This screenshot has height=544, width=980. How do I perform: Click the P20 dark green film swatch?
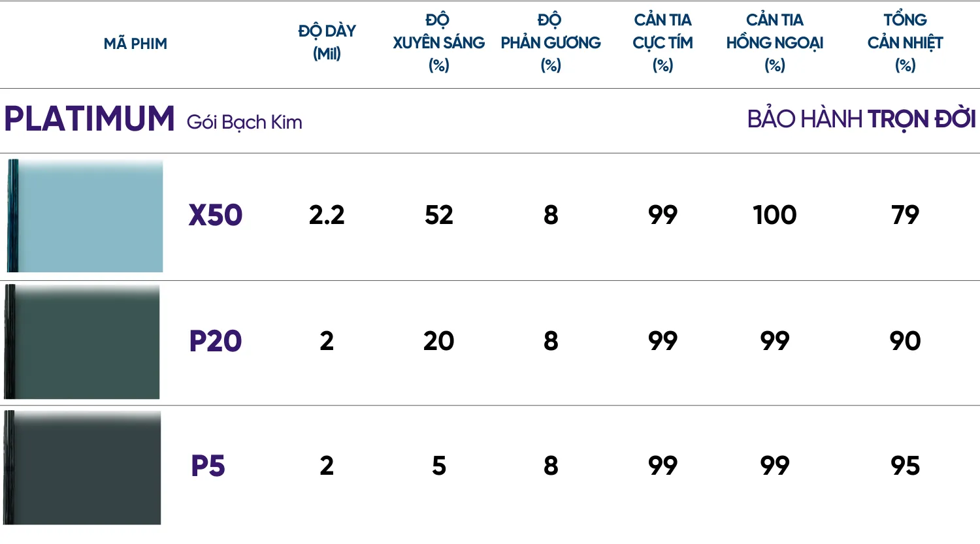83,342
